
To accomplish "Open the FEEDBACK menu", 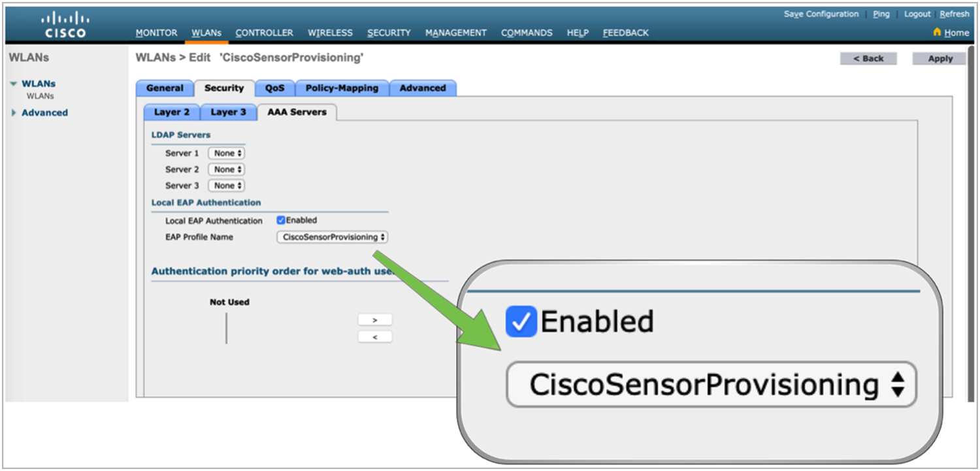I will (x=625, y=33).
